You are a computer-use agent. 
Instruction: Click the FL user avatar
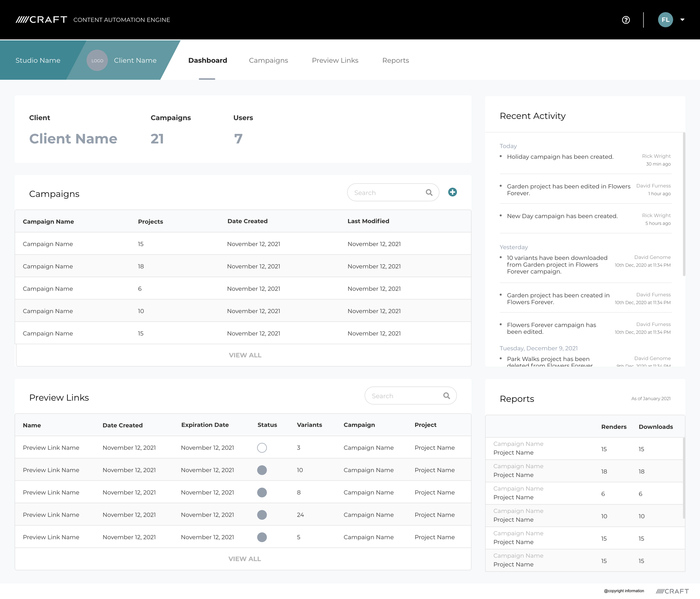point(665,20)
